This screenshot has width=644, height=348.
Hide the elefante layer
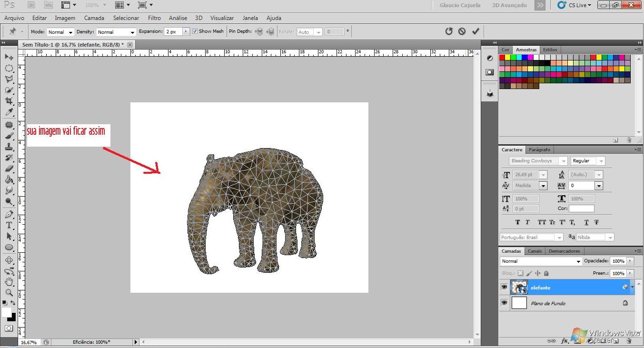(504, 287)
